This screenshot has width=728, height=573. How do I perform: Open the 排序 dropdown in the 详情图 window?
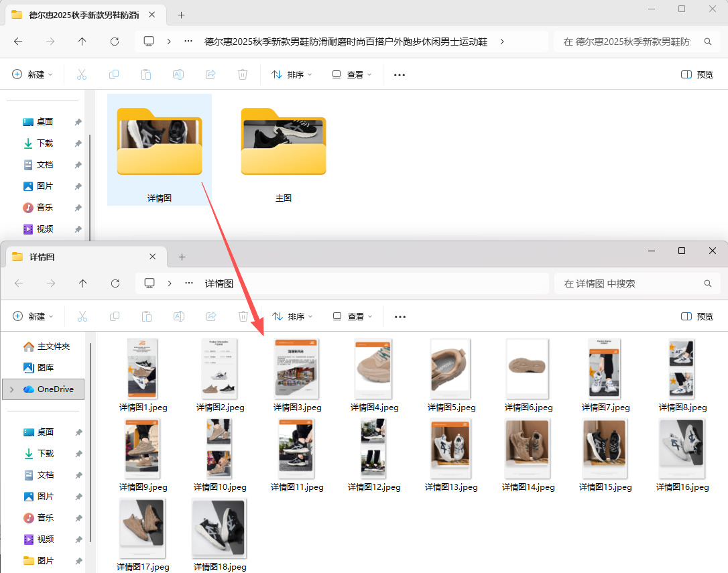tap(292, 316)
